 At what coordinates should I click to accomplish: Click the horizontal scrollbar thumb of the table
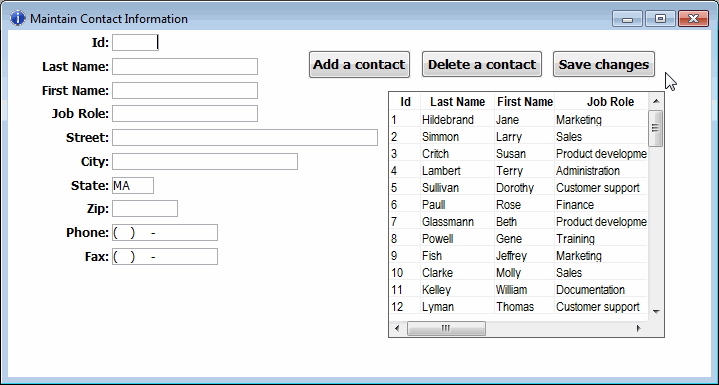(x=446, y=328)
